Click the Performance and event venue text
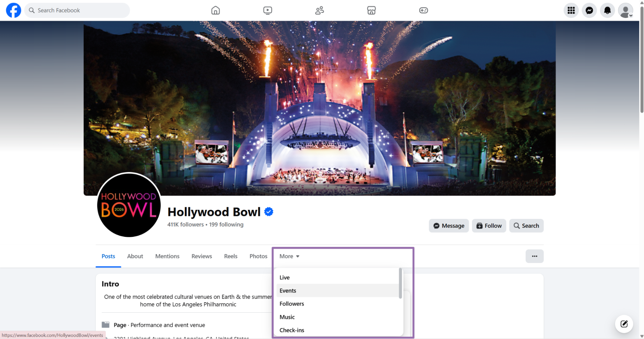 pyautogui.click(x=168, y=325)
